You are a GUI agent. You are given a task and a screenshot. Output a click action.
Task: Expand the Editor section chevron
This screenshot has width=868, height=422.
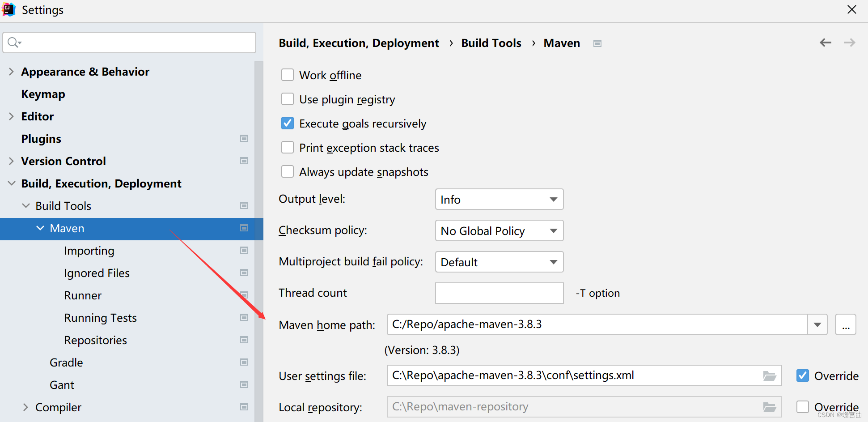pyautogui.click(x=12, y=116)
